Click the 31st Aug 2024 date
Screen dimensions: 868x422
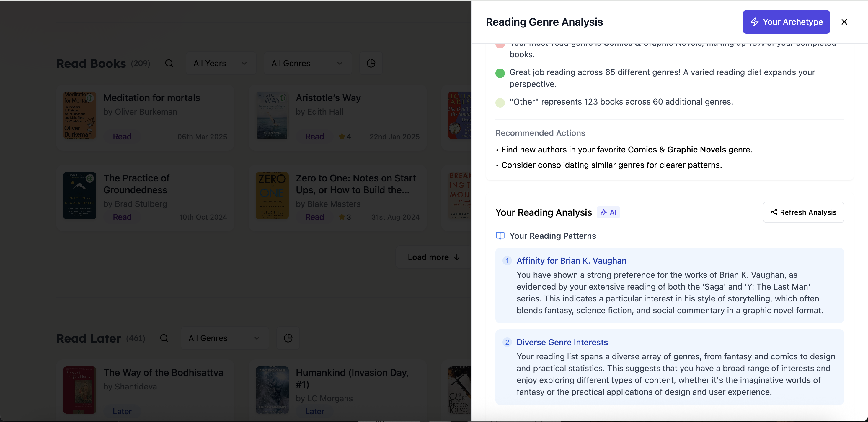(395, 217)
